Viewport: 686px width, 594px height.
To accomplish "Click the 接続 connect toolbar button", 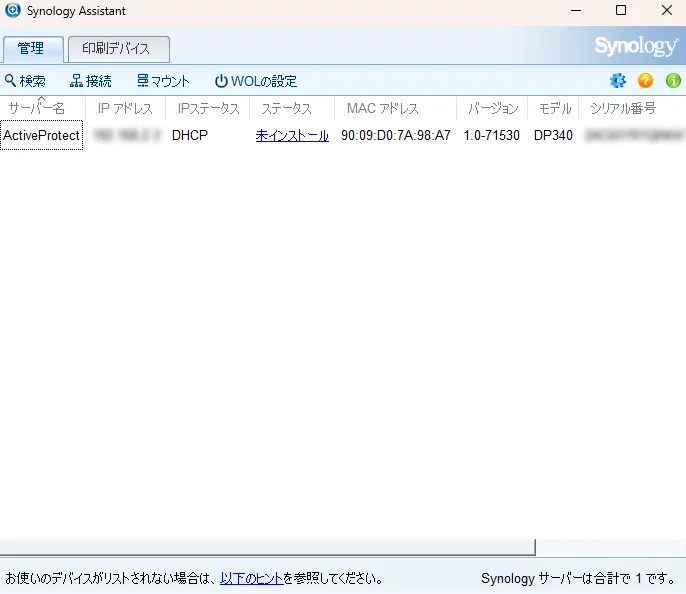I will coord(91,81).
